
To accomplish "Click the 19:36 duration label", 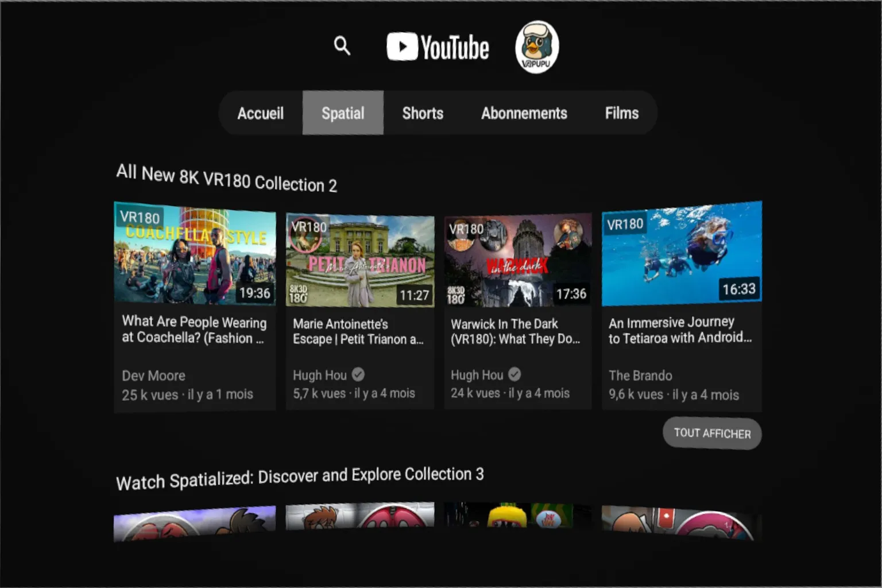I will point(254,293).
